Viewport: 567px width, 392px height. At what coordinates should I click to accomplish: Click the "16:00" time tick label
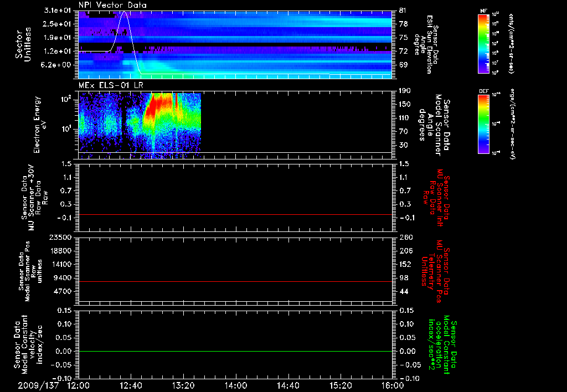coord(393,385)
